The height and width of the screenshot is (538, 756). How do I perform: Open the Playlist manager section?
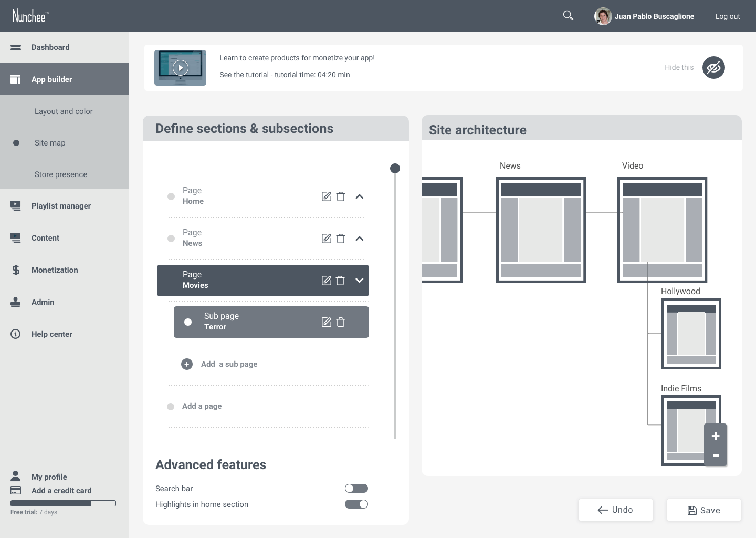[65, 206]
